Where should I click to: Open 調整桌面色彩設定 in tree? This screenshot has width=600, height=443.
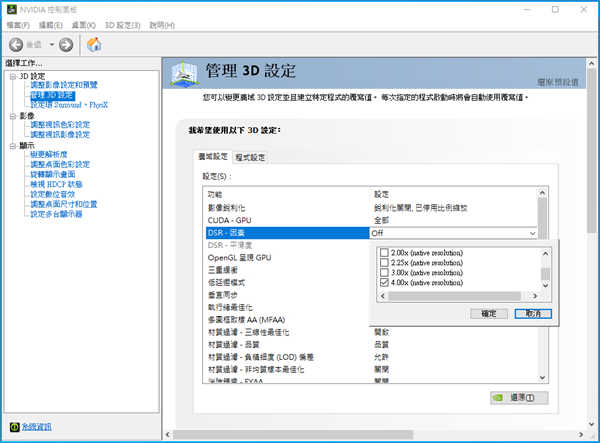pyautogui.click(x=60, y=164)
